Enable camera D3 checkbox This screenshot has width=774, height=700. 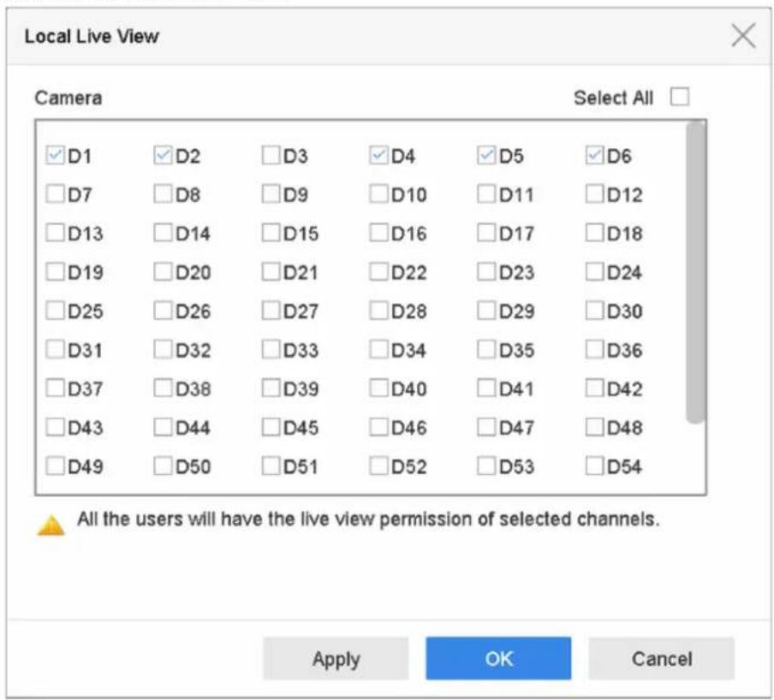271,155
